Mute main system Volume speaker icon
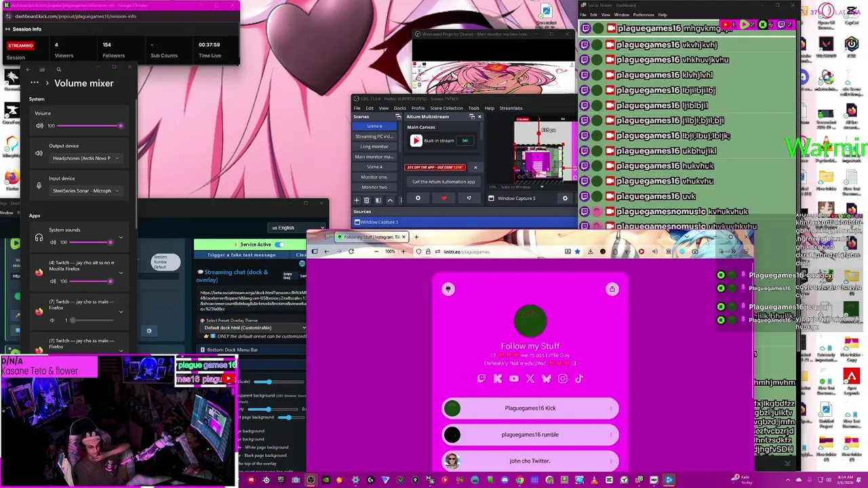Viewport: 868px width, 488px height. (39, 125)
